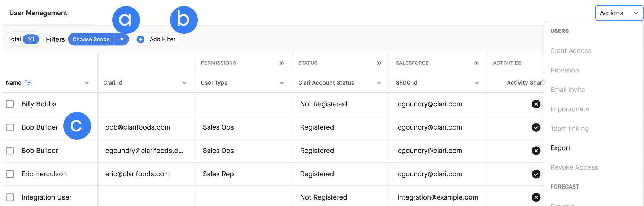Viewport: 644px width, 206px height.
Task: Click the Name column sort icon
Action: [28, 83]
